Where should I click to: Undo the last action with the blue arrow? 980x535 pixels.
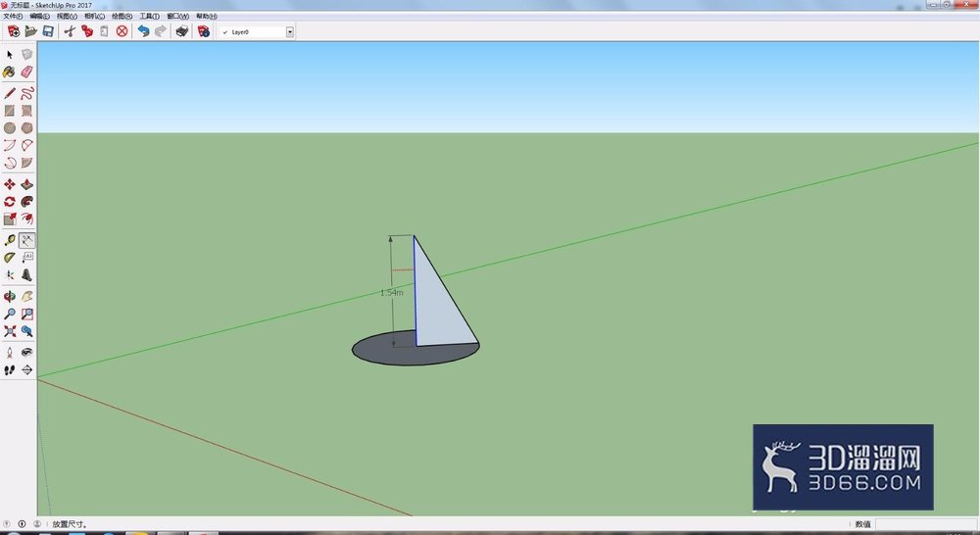tap(144, 31)
